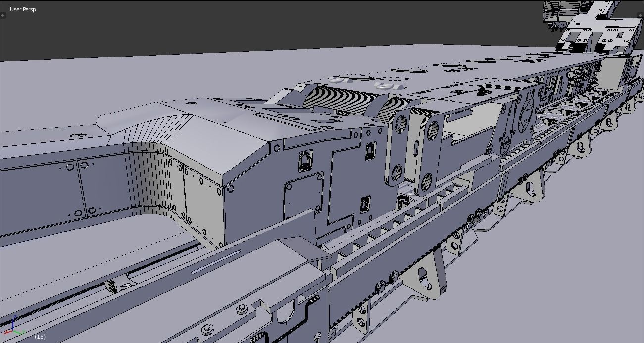Expand the Tool Shelf plus tab at left edge
Image resolution: width=644 pixels, height=343 pixels.
(x=3, y=15)
